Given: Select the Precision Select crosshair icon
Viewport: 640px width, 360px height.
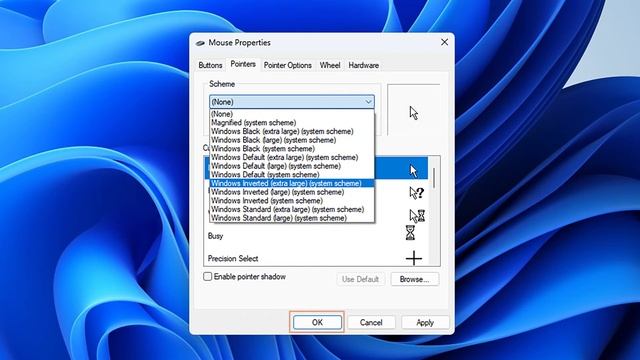Looking at the screenshot, I should pos(414,258).
